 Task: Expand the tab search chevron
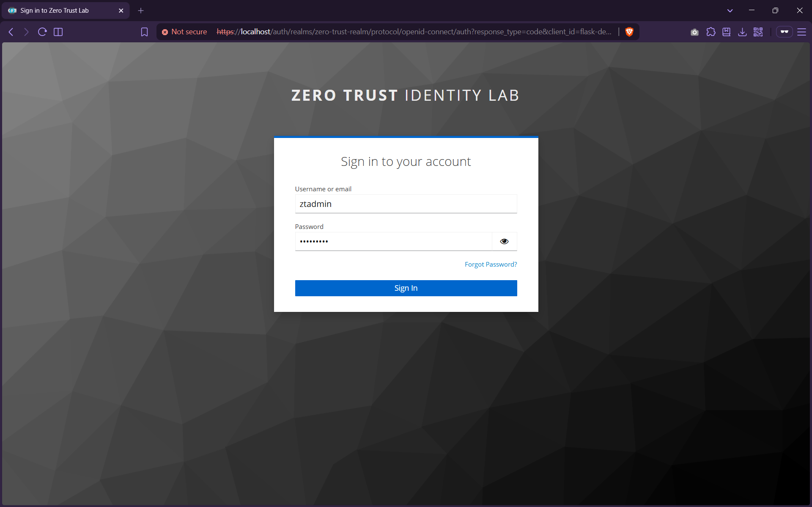pyautogui.click(x=730, y=10)
